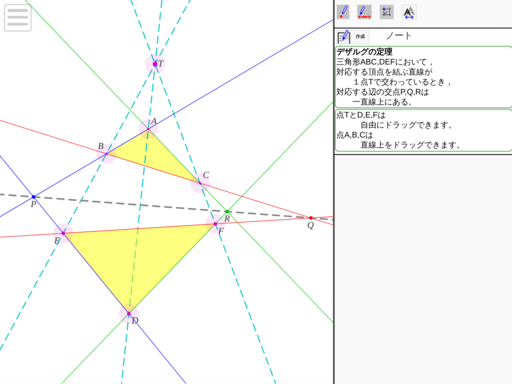Click point F on the large triangle

215,224
